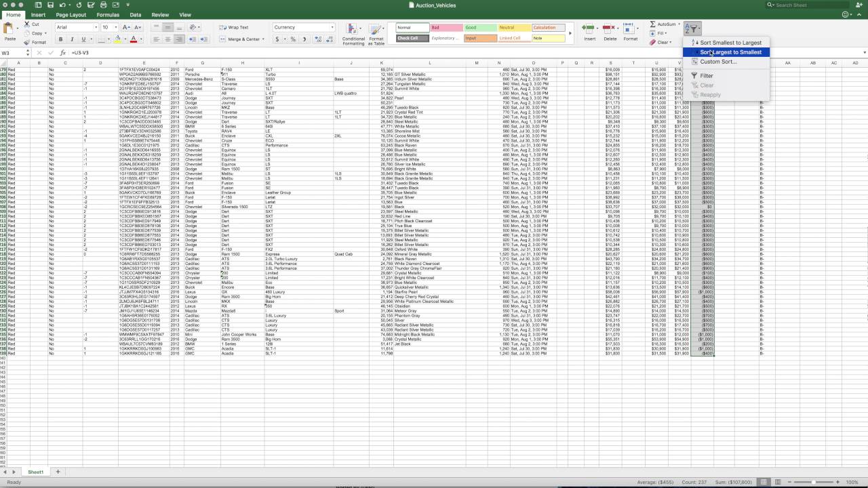
Task: Apply the Check Cell style
Action: (412, 38)
